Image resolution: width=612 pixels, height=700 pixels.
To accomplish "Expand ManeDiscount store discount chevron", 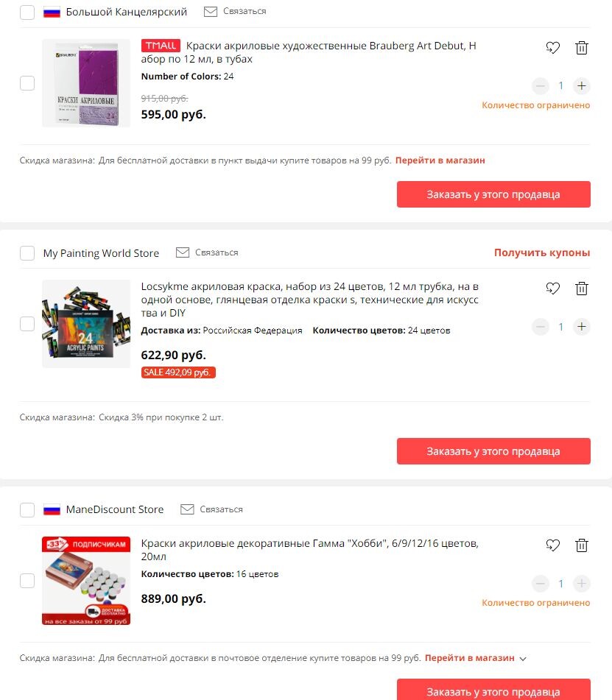I will [x=523, y=659].
